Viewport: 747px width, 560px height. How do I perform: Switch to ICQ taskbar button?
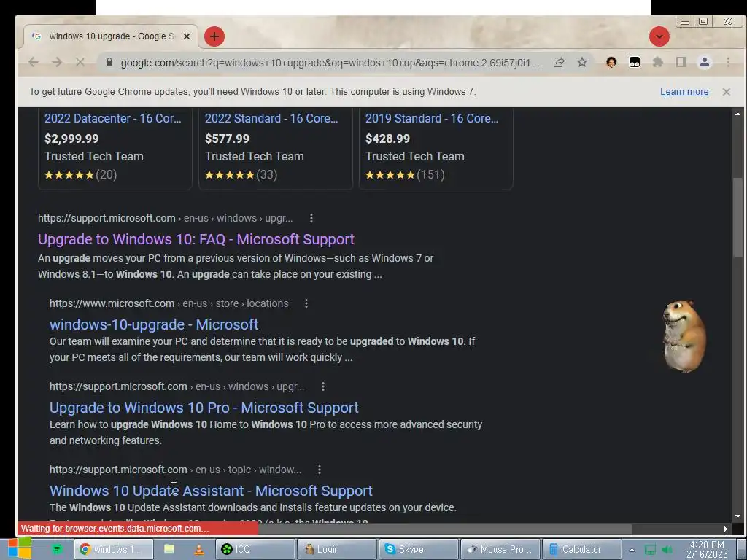(x=255, y=549)
